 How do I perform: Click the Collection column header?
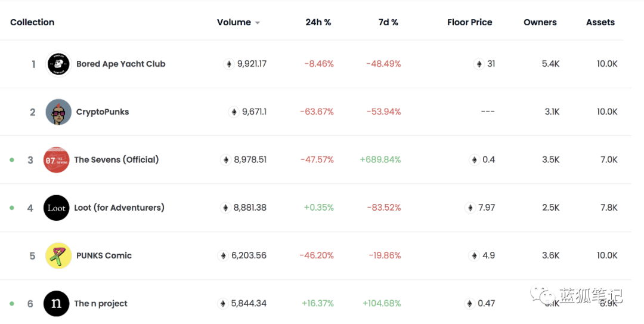(x=32, y=22)
